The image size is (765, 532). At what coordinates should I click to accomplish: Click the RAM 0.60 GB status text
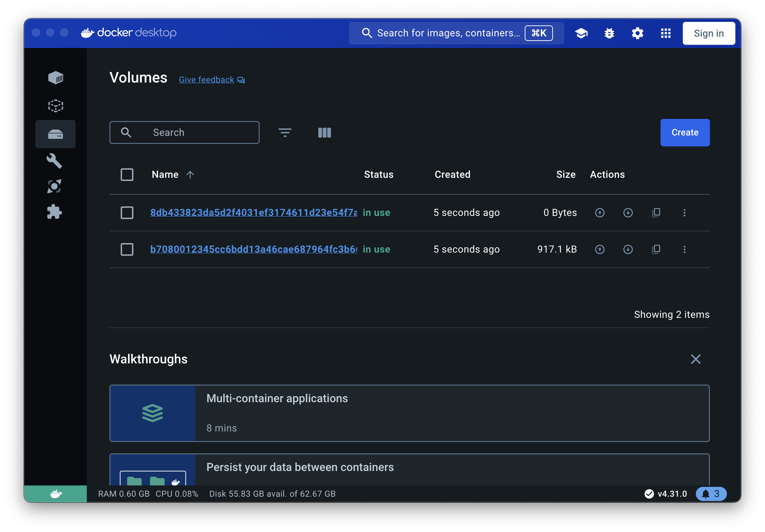(124, 494)
